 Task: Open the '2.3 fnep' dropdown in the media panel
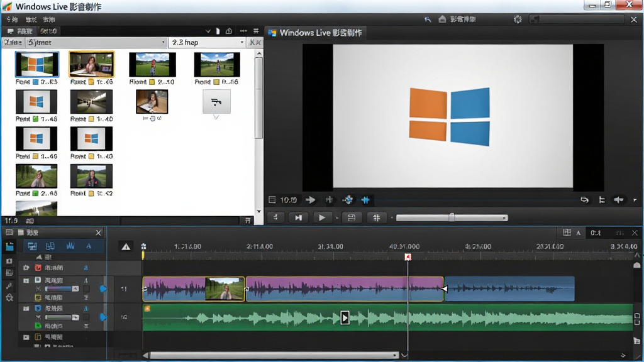coord(207,42)
